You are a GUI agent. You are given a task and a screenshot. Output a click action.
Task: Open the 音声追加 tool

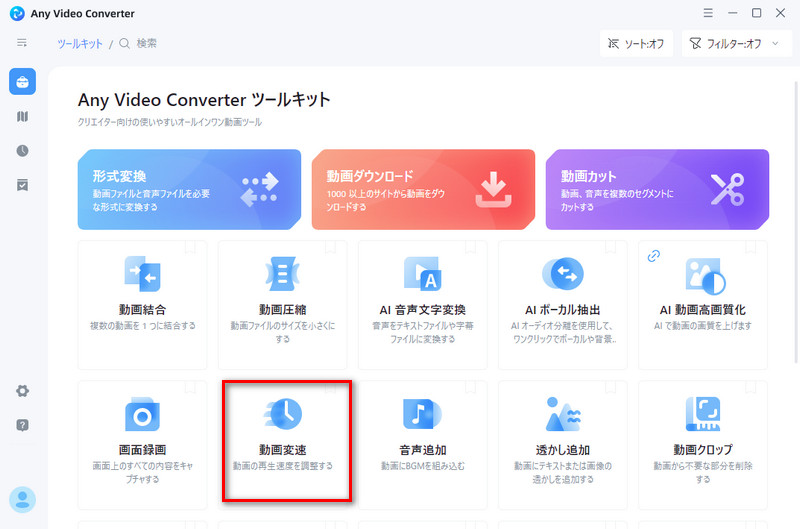point(422,445)
